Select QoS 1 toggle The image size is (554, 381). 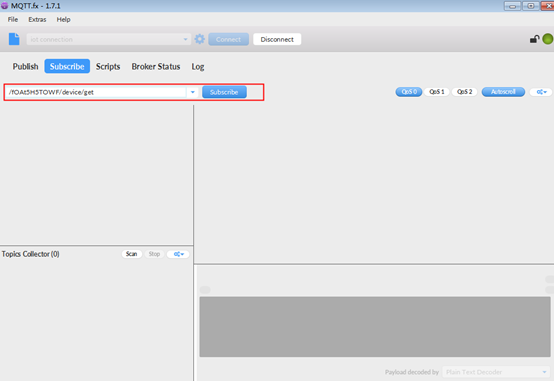click(437, 92)
